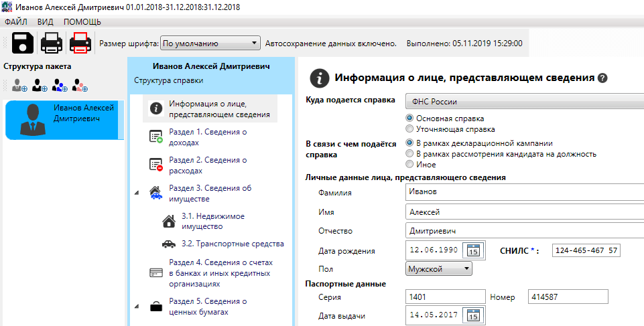The height and width of the screenshot is (326, 644).
Task: Click the car icon for 3.2 Транспортные средства
Action: (169, 244)
